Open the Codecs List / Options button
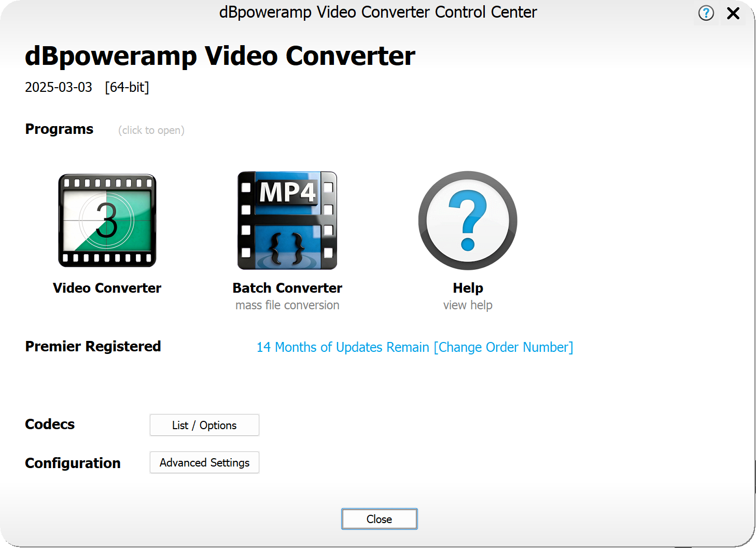The width and height of the screenshot is (756, 548). pos(204,426)
